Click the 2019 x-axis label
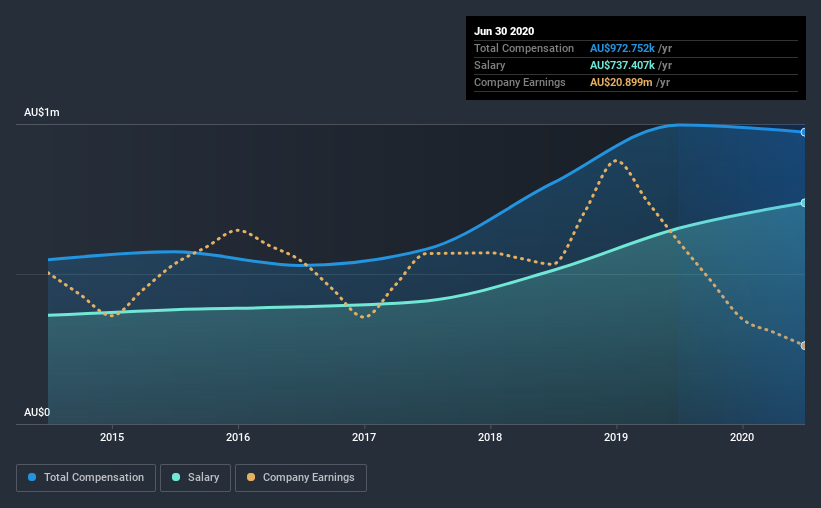 pyautogui.click(x=616, y=437)
